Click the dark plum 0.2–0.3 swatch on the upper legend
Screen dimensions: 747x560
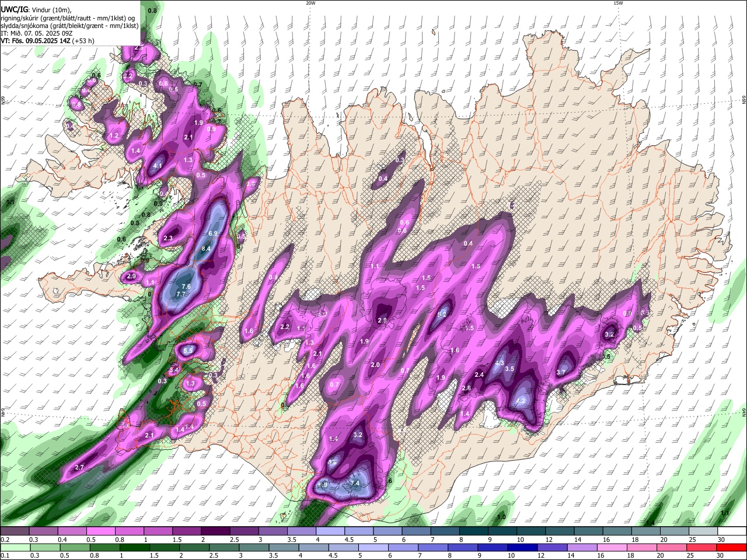(15, 531)
